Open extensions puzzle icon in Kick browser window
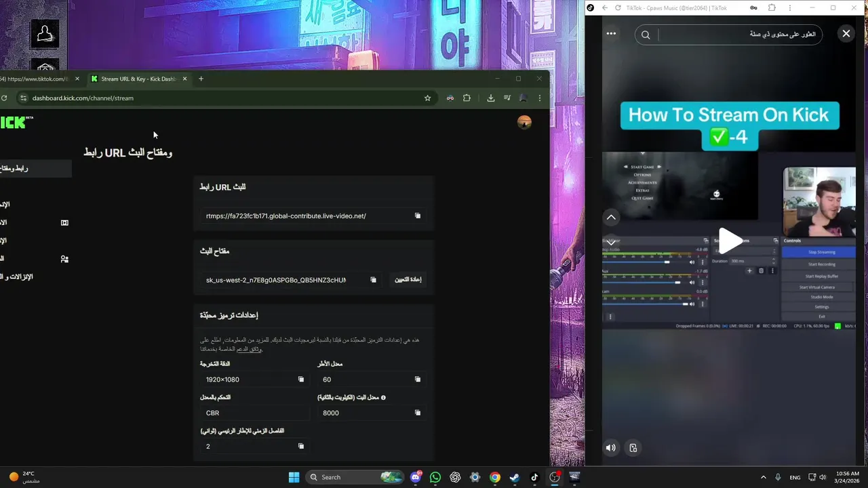Screen dimensions: 868x488 pyautogui.click(x=467, y=98)
